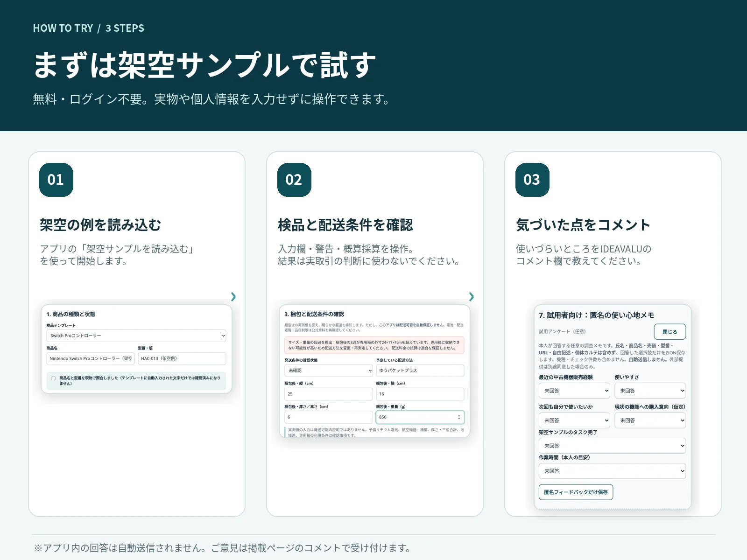Click the size and weight warning message box
Viewport: 747px width, 560px height.
[374, 345]
